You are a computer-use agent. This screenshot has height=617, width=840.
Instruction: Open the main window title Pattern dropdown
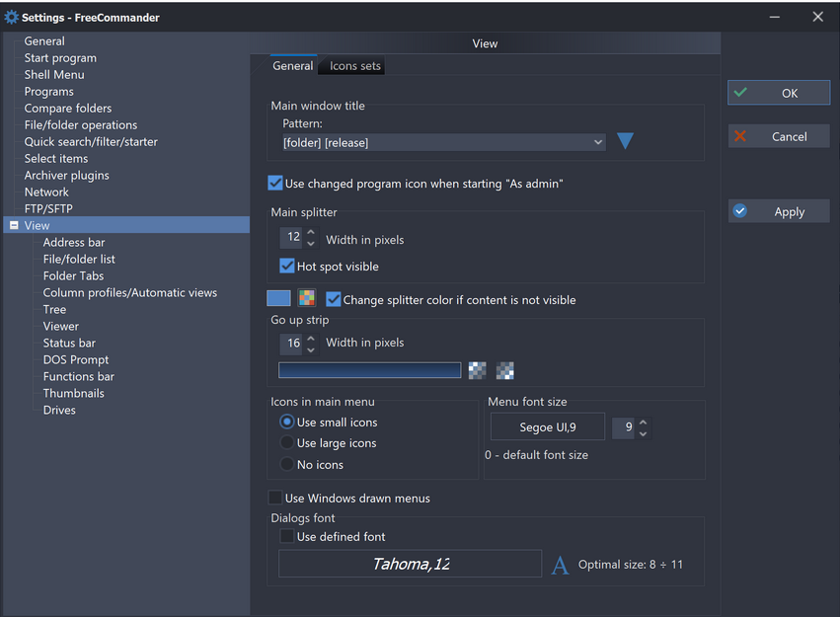click(598, 142)
